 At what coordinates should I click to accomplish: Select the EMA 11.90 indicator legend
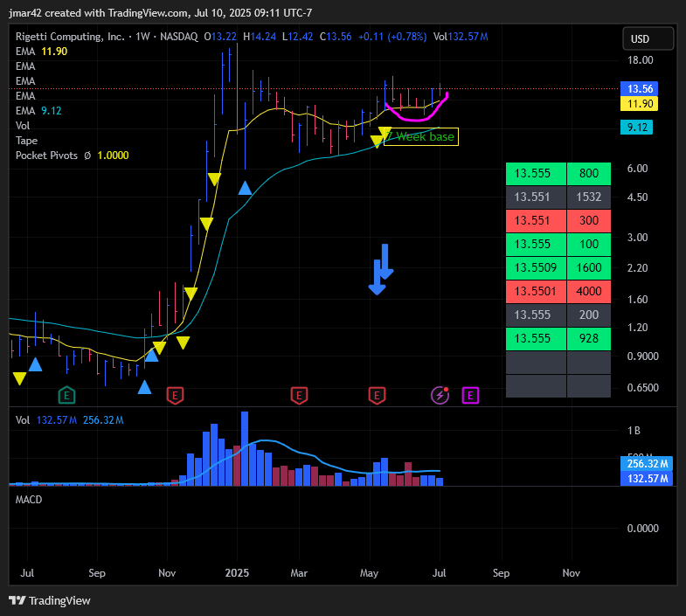[42, 52]
